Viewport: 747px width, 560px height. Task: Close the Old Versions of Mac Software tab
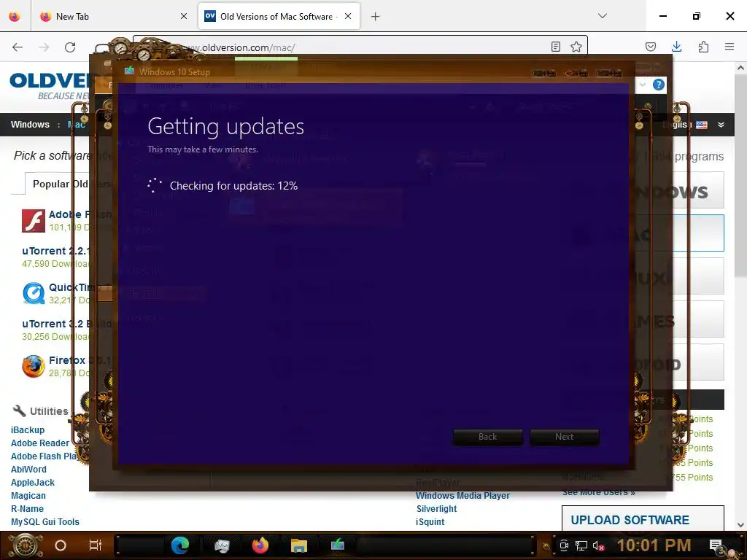[348, 16]
